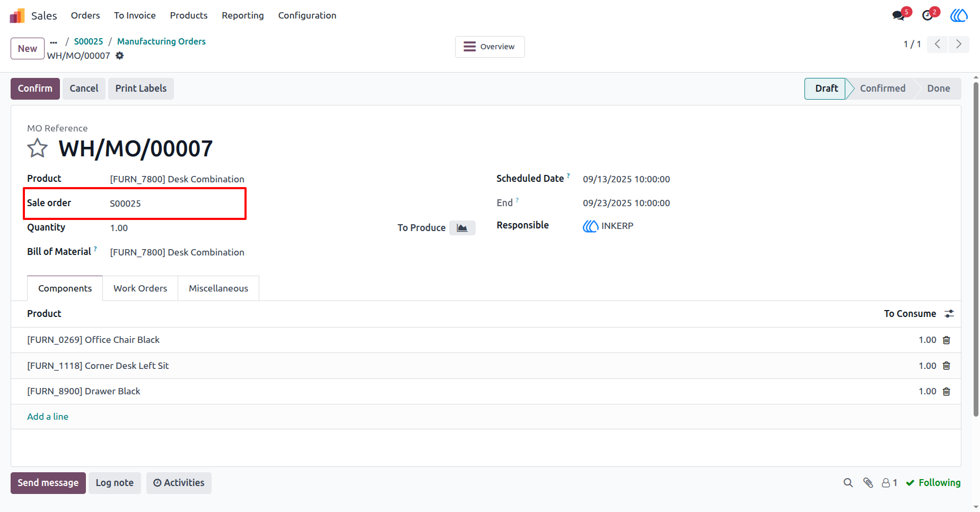
Task: Open the messages conversation icon
Action: pos(899,15)
